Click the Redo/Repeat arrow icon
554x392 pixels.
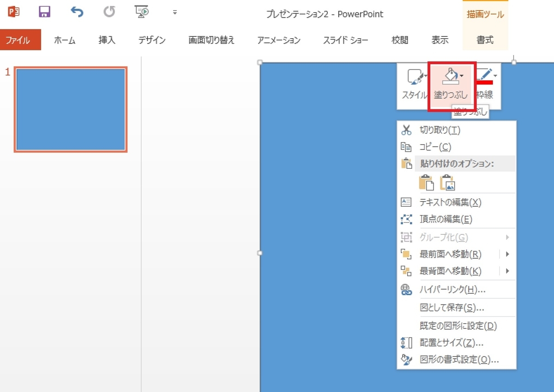(x=109, y=12)
